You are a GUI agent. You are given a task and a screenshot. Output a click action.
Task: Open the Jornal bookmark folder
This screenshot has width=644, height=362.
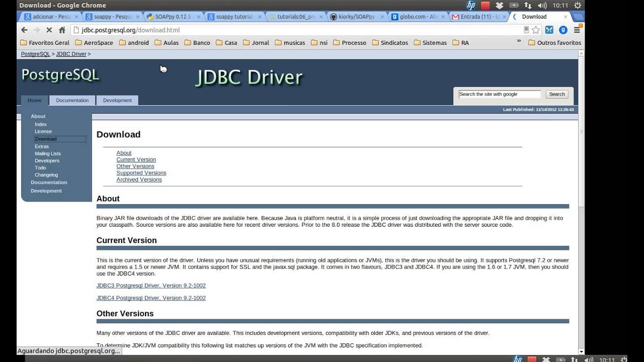click(256, 43)
